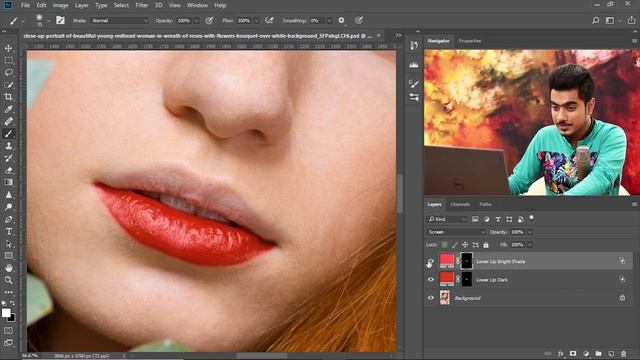Select Lower Lip Dark layer mask thumbnail
640x360 pixels.
click(466, 279)
